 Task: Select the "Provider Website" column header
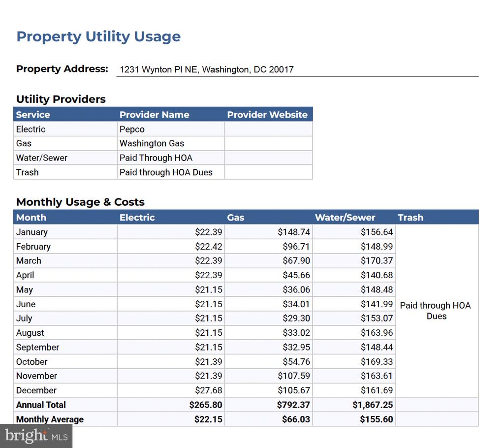[267, 115]
